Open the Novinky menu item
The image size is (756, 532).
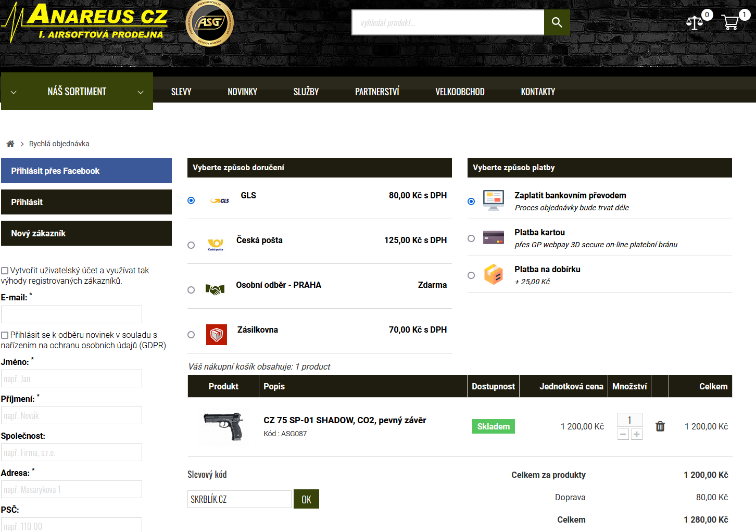pos(242,92)
